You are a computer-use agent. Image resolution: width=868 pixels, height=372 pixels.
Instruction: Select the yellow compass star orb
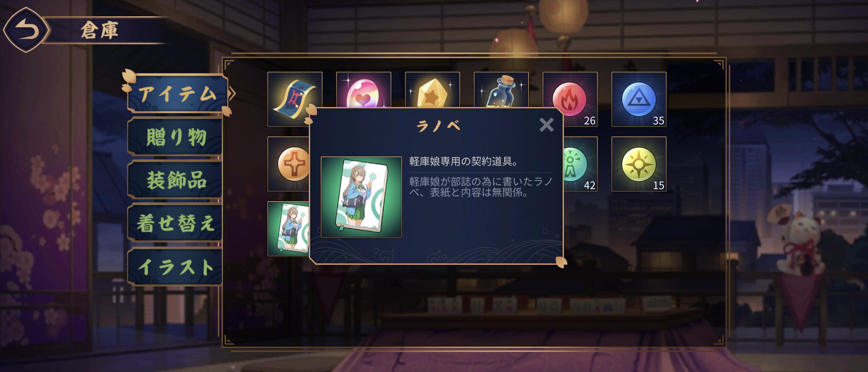[x=639, y=164]
